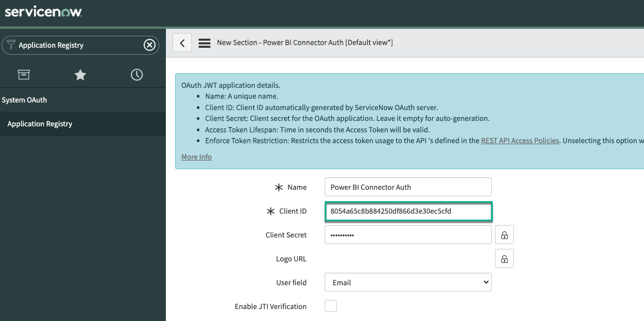644x321 pixels.
Task: Select System OAuth in the sidebar
Action: point(24,100)
